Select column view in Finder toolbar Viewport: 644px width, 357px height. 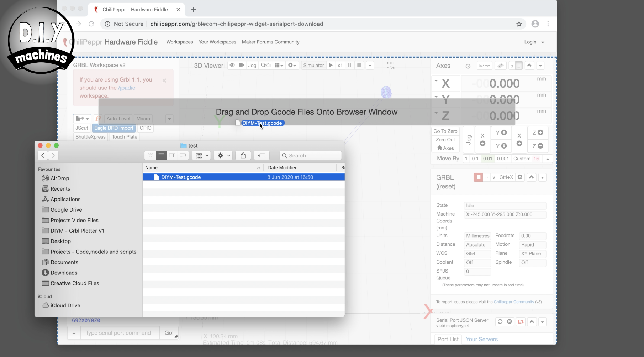(172, 155)
